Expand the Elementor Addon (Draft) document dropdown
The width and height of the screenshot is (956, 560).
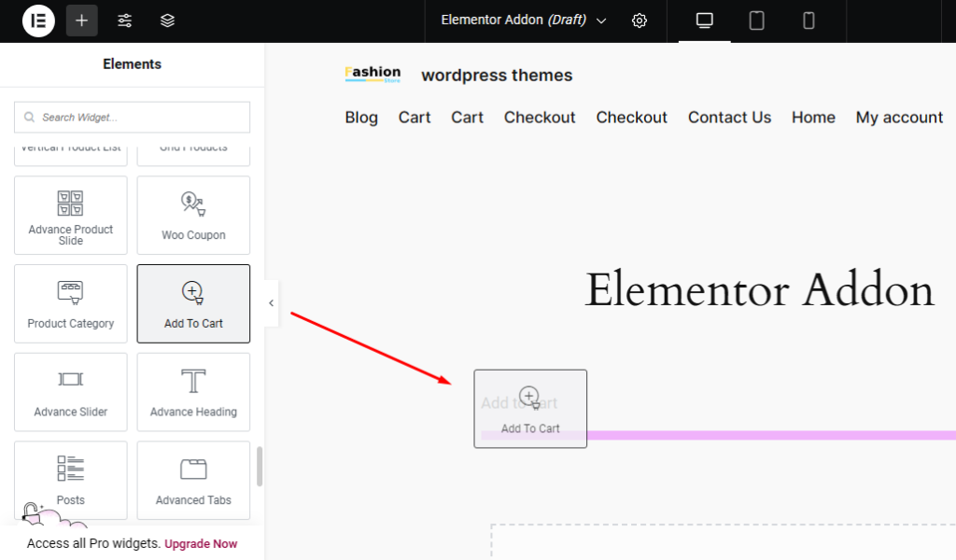click(x=523, y=21)
